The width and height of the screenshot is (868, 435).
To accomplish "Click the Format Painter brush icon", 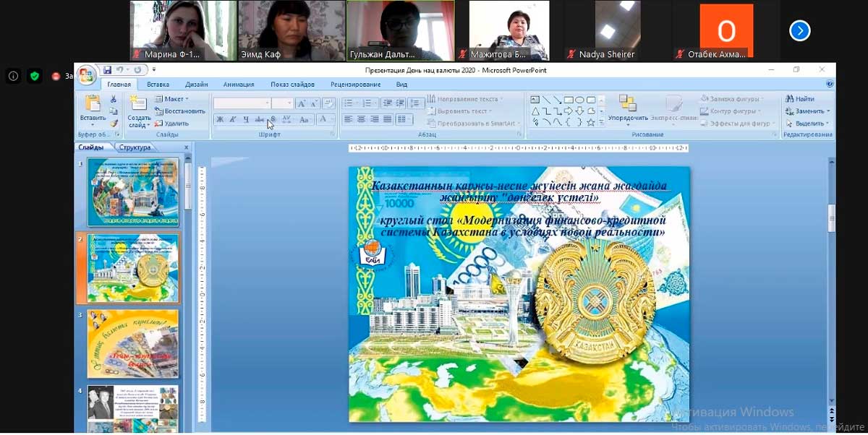I will point(113,123).
